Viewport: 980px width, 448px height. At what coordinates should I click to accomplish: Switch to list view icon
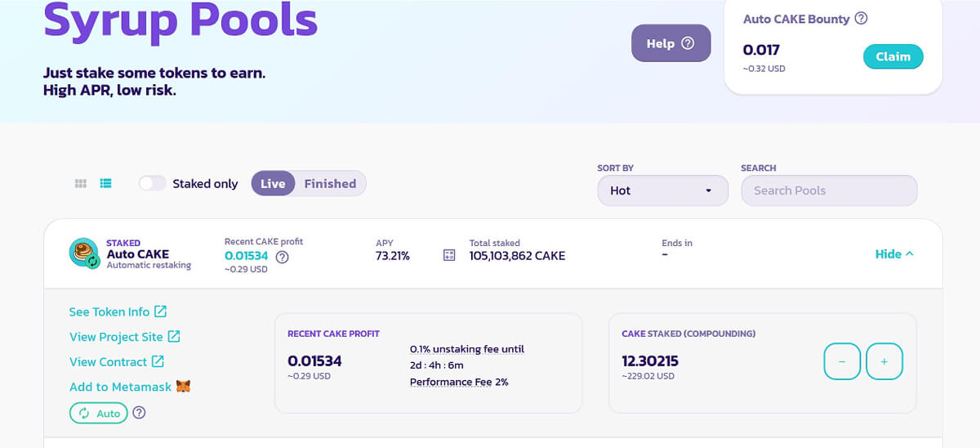[x=105, y=184]
